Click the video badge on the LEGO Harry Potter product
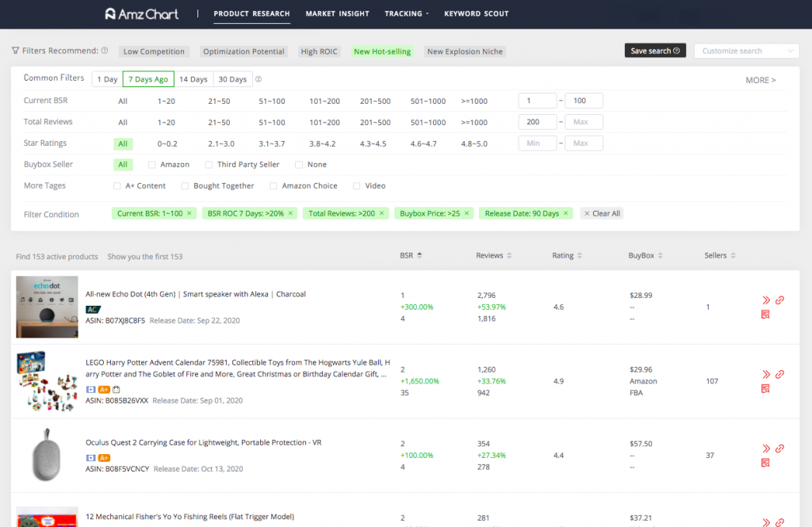 coord(90,389)
